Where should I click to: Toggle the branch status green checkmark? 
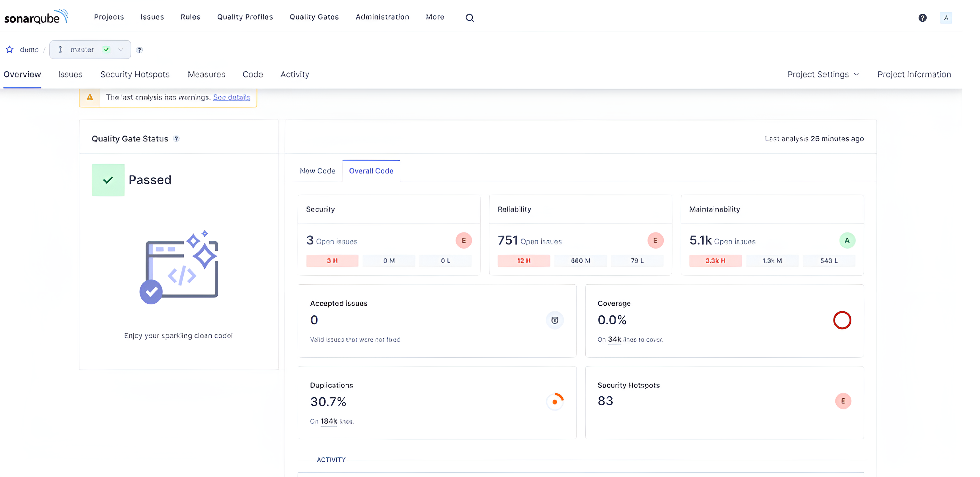107,49
